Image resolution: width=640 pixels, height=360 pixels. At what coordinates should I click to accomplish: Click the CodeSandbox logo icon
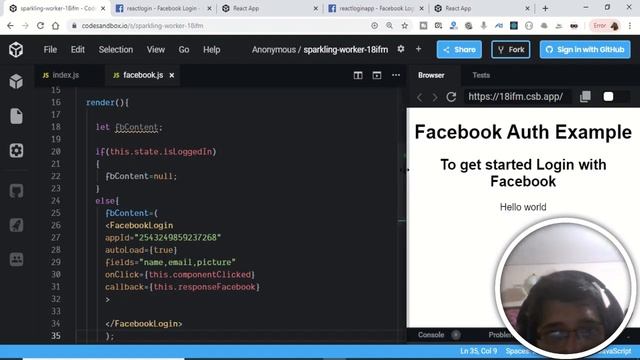pyautogui.click(x=16, y=50)
